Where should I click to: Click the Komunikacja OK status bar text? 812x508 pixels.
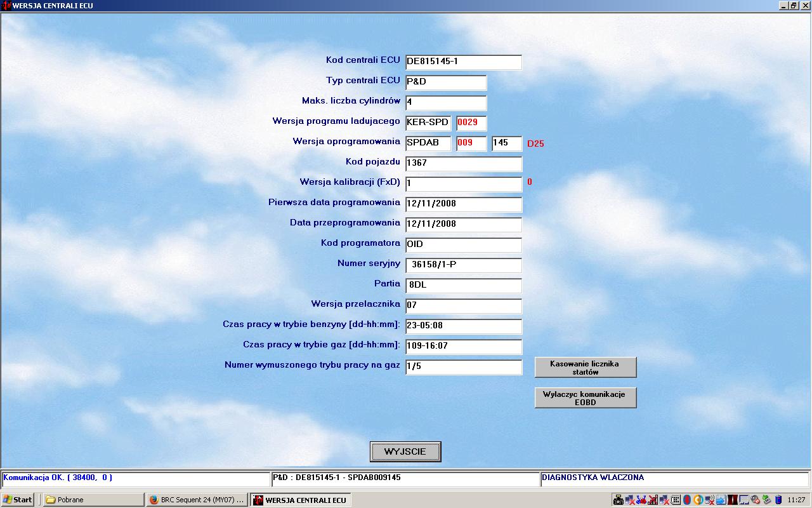click(x=58, y=478)
